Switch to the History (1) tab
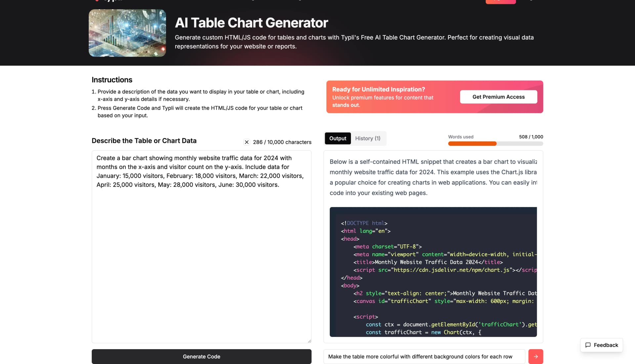635x364 pixels. 367,138
